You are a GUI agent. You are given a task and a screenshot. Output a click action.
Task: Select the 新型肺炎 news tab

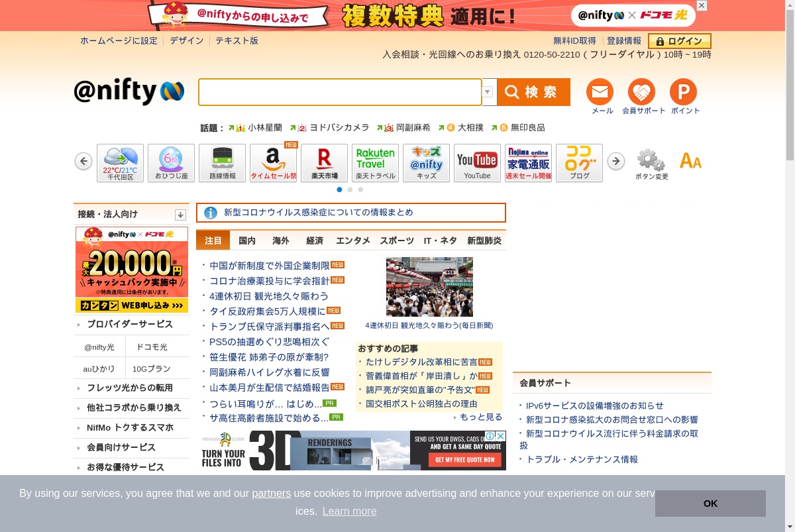pos(484,240)
